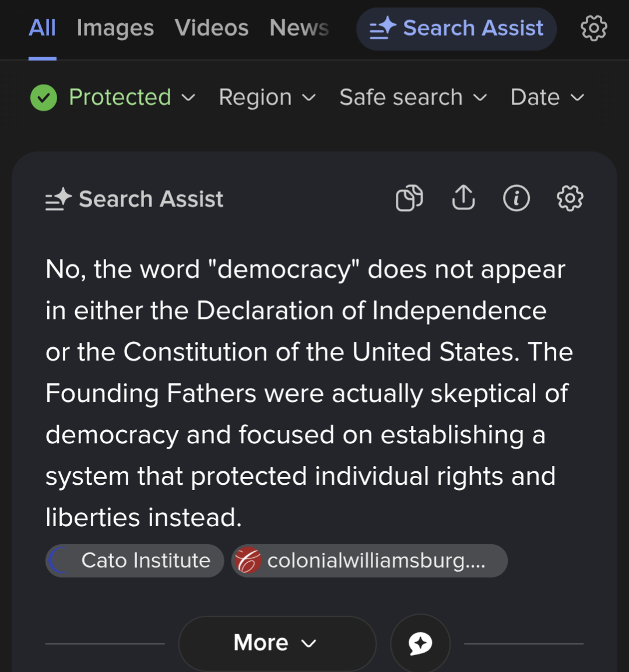
Task: Toggle the Search Assist pill button
Action: pos(456,29)
